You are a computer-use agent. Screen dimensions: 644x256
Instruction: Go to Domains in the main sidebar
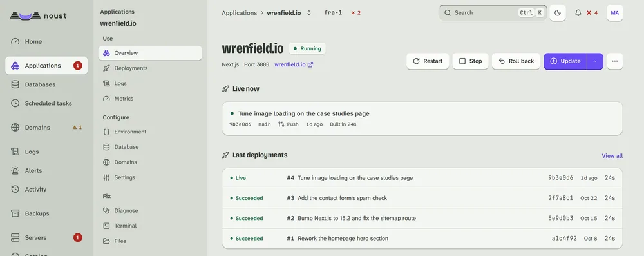click(46, 128)
